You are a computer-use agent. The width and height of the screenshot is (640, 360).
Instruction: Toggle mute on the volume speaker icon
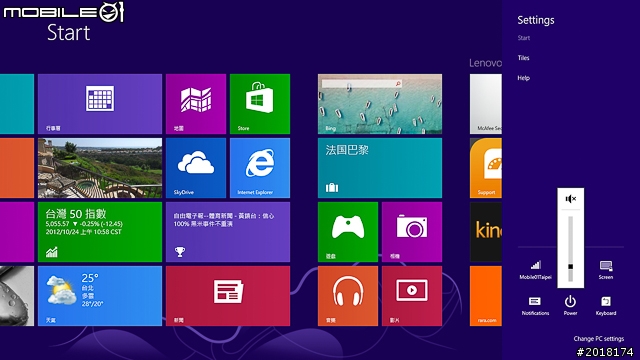pos(570,199)
